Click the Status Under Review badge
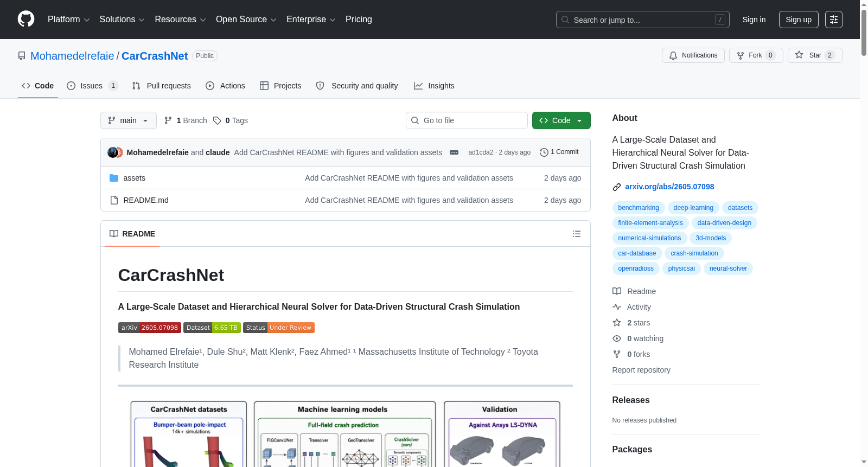This screenshot has width=868, height=467. 279,328
